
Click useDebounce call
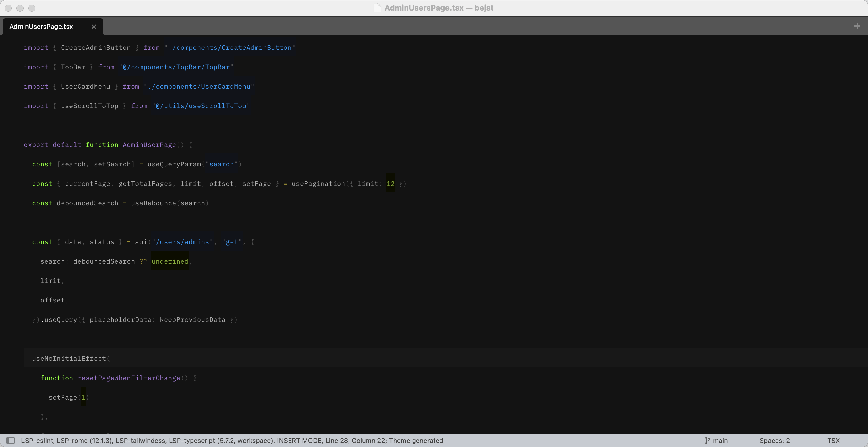[153, 203]
